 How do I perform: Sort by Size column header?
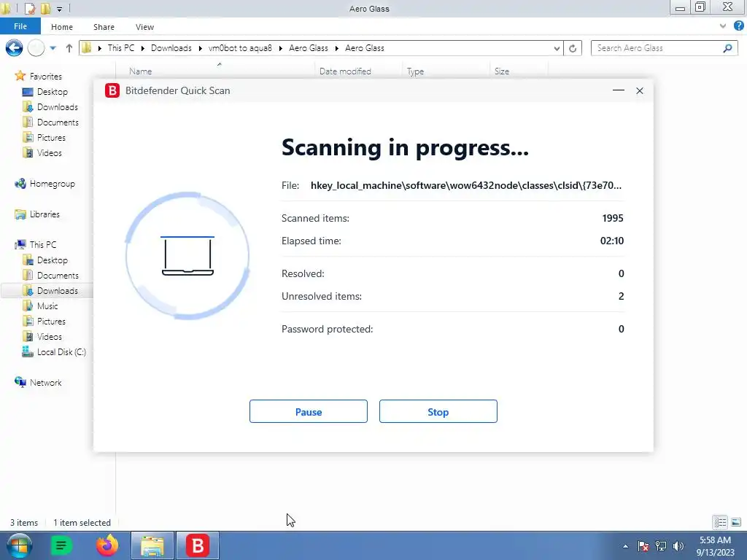(502, 71)
